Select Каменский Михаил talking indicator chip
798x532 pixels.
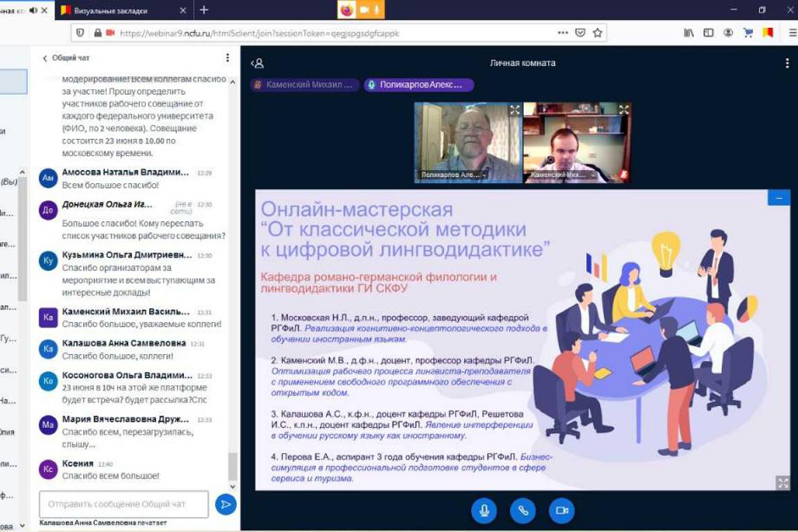(305, 85)
